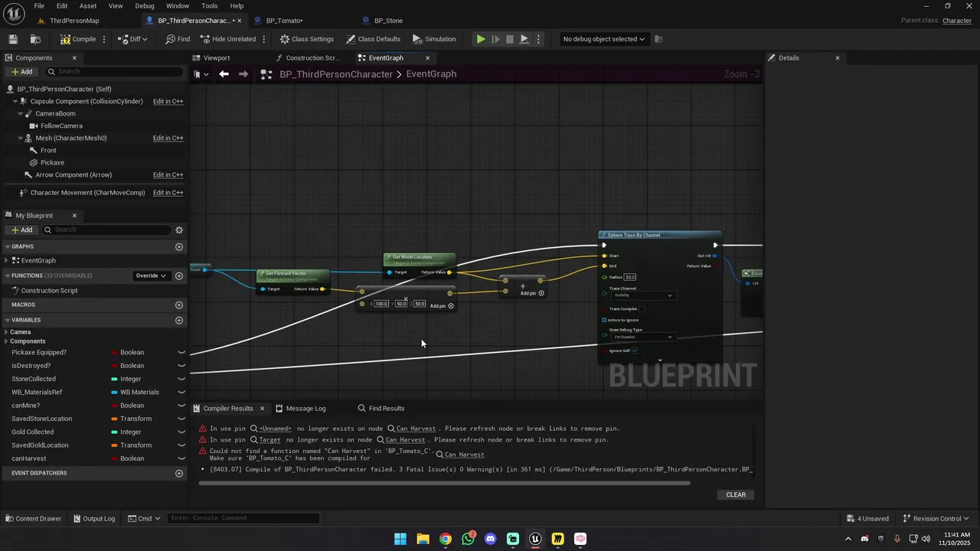Click the Unreal Engine logo icon
Viewport: 980px width, 551px height.
[x=13, y=13]
